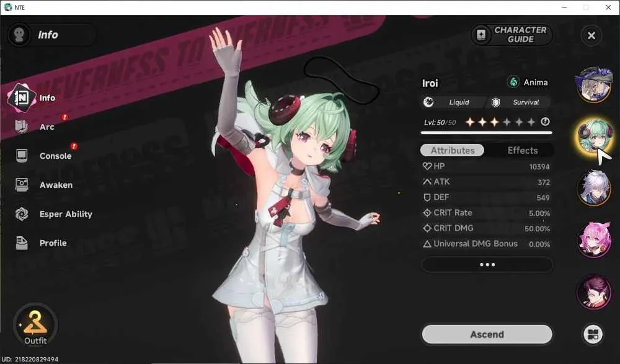The image size is (620, 364).
Task: Open the Esper Ability swirl icon
Action: click(21, 214)
